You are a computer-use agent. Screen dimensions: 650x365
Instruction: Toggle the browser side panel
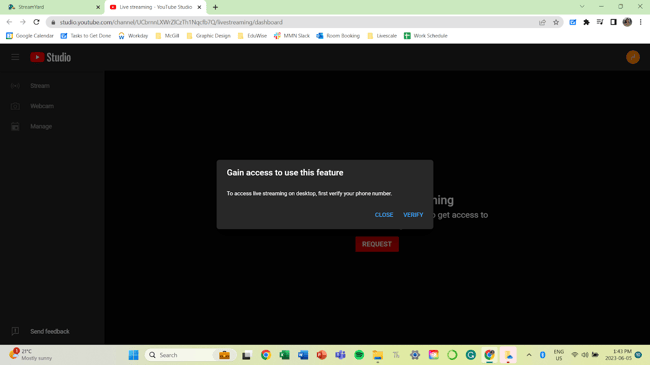[x=614, y=22]
